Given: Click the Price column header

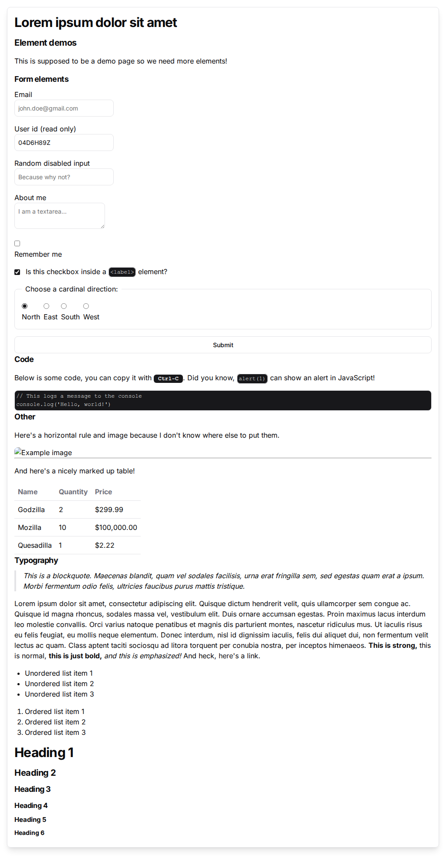Looking at the screenshot, I should tap(104, 492).
